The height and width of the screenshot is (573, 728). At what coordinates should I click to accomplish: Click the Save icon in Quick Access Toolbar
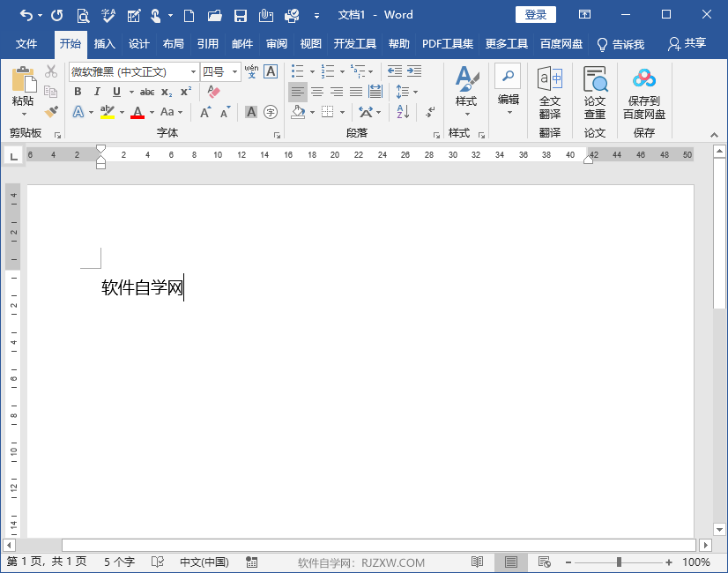coord(241,15)
